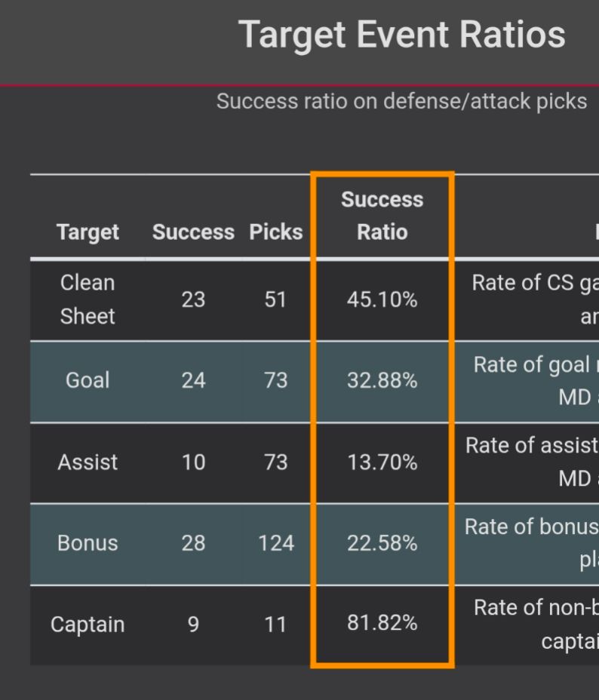Select the Clean Sheet row label
The width and height of the screenshot is (599, 700).
pyautogui.click(x=88, y=299)
